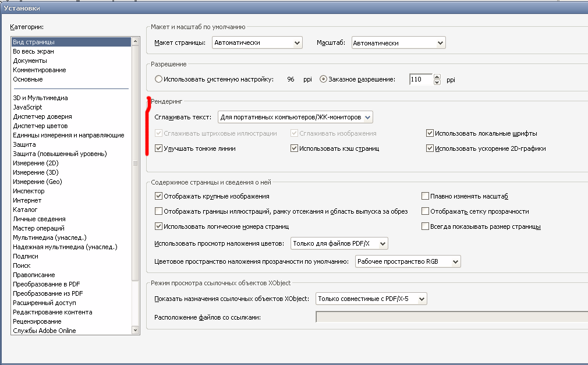Select 'Заказное разрешение' radio button

pos(323,79)
